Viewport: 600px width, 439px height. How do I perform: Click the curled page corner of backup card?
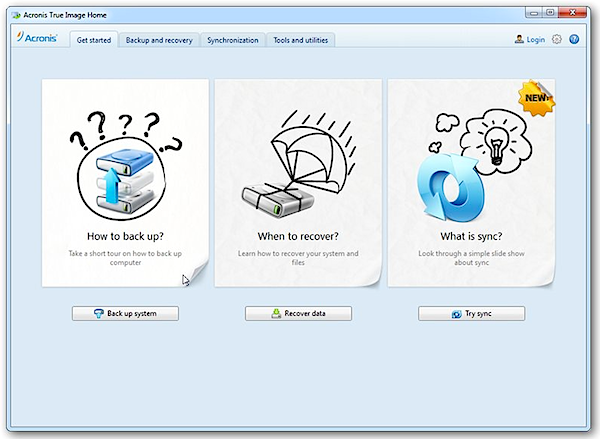point(197,274)
